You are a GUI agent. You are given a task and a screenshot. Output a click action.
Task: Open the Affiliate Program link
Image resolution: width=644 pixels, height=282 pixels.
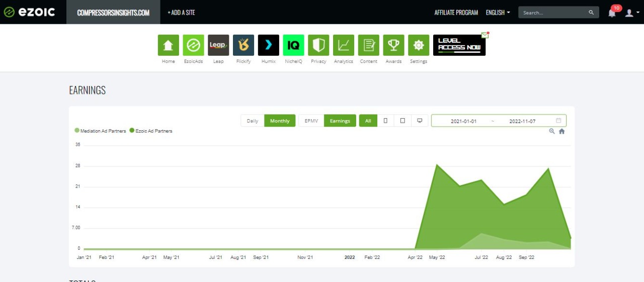click(x=456, y=13)
